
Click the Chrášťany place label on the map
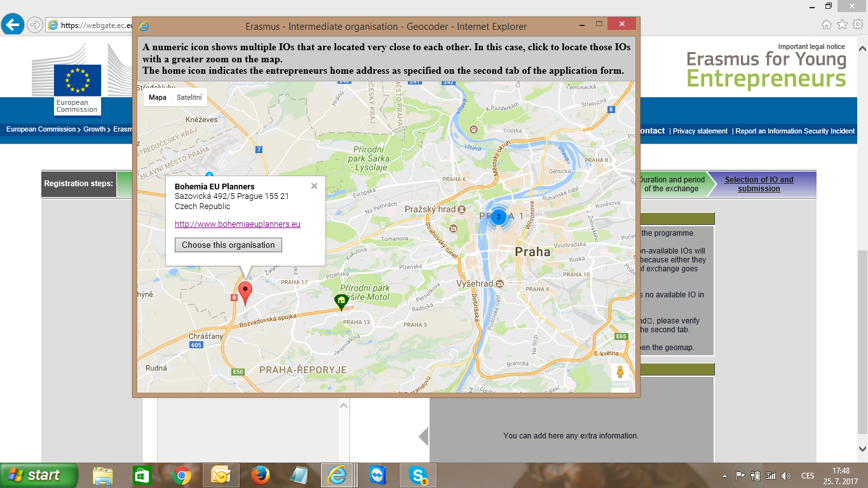pos(205,335)
